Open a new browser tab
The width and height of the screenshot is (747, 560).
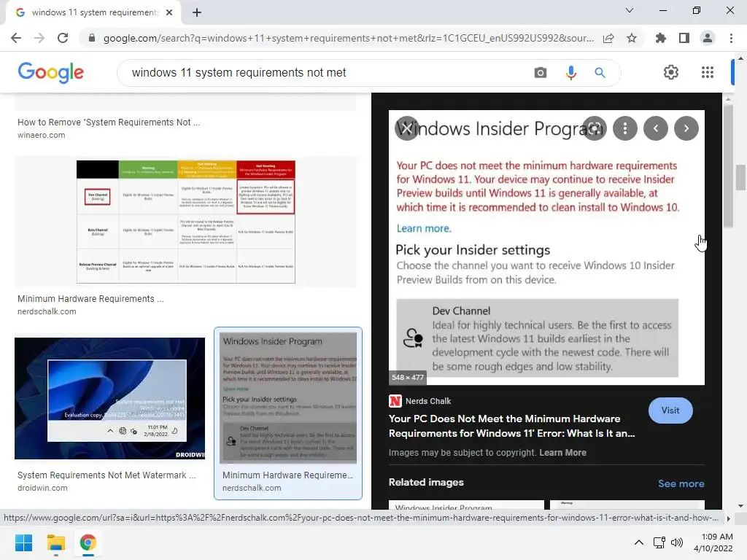(197, 12)
